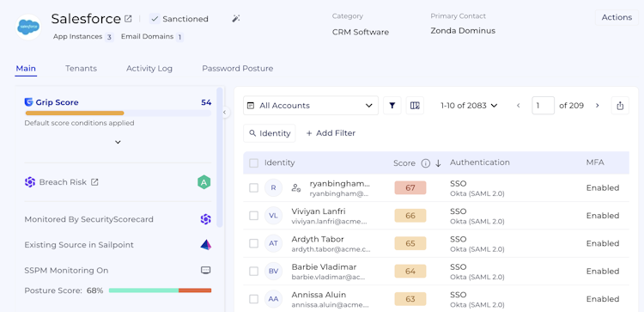
Task: Click Ardyth Tabor name
Action: tap(318, 239)
